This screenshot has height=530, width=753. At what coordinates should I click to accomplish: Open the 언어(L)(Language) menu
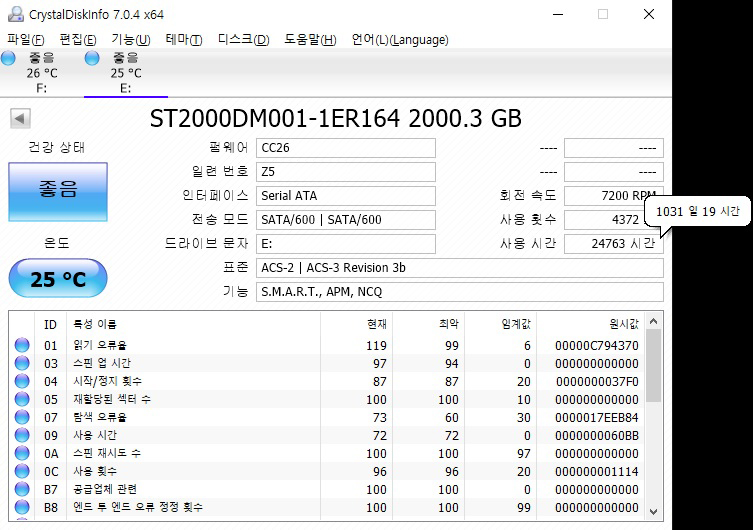click(x=400, y=39)
